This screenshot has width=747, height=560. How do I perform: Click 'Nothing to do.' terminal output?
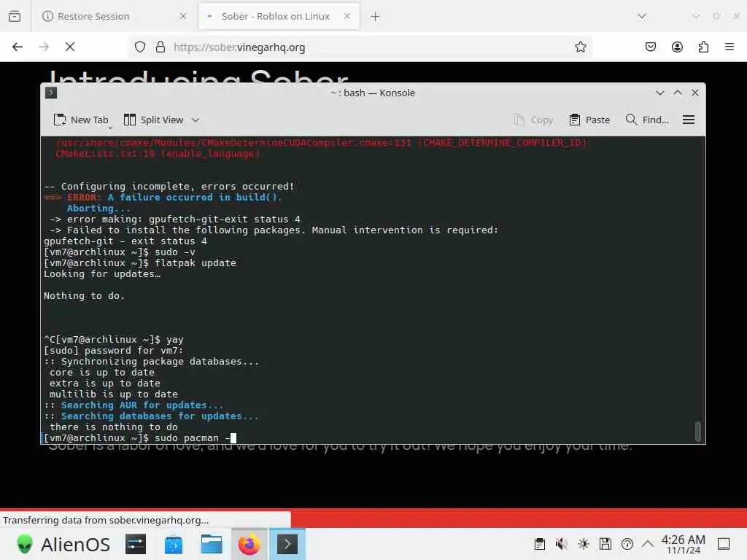point(85,296)
